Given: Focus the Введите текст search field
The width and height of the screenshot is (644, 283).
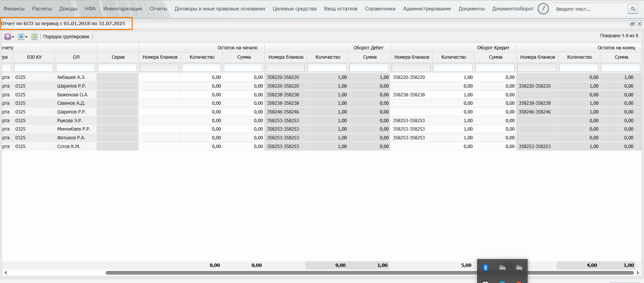Looking at the screenshot, I should coord(590,9).
